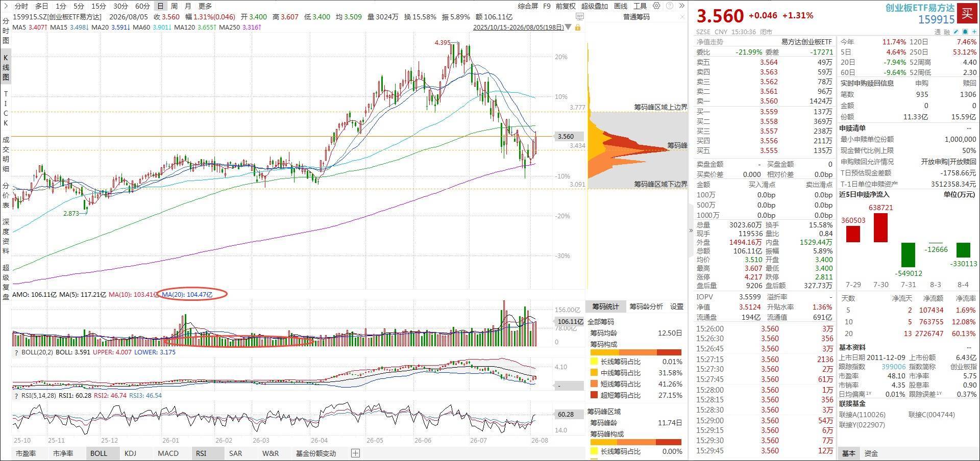This screenshot has width=980, height=461.
Task: Switch to 筹码龄分析 tab
Action: tap(646, 306)
